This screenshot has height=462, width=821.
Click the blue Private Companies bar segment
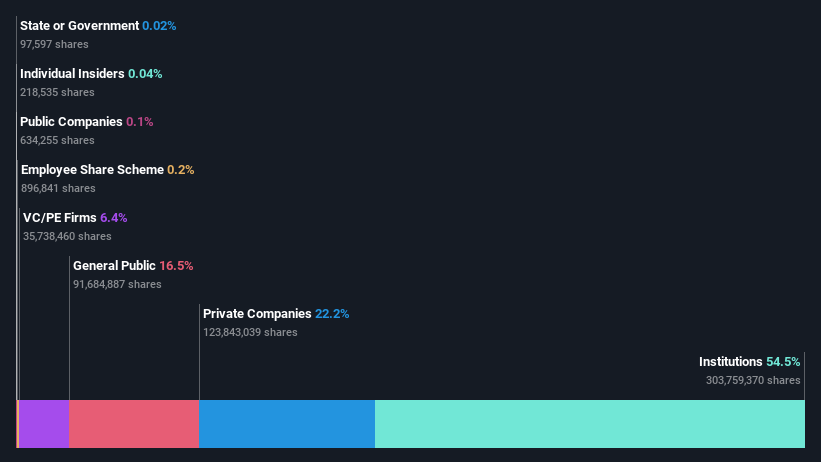click(287, 424)
